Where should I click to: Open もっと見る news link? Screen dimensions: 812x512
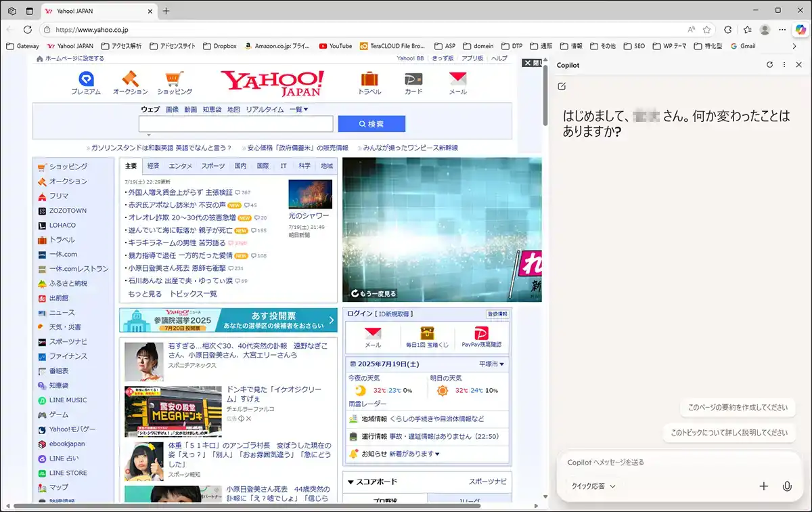[145, 294]
